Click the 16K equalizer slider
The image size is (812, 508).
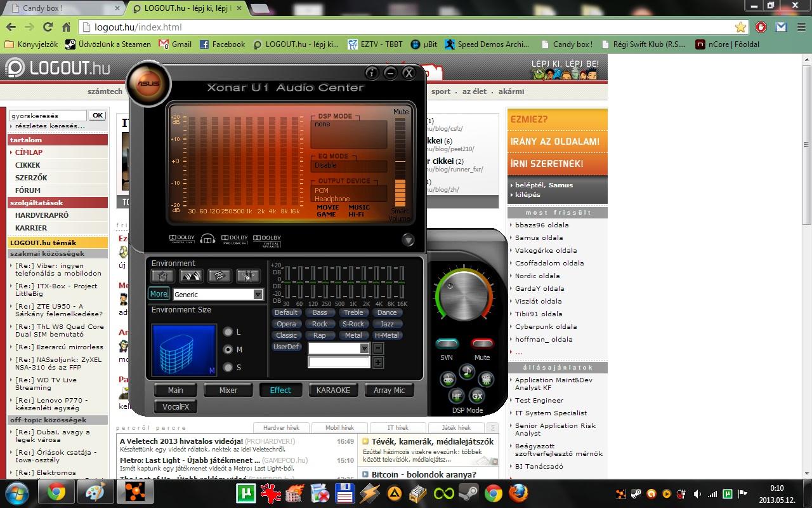pos(402,282)
